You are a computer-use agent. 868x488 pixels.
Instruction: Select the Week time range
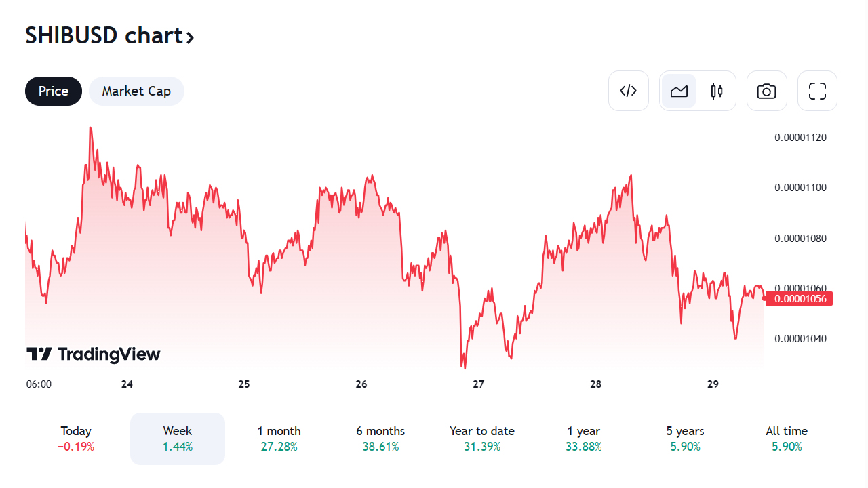point(178,439)
